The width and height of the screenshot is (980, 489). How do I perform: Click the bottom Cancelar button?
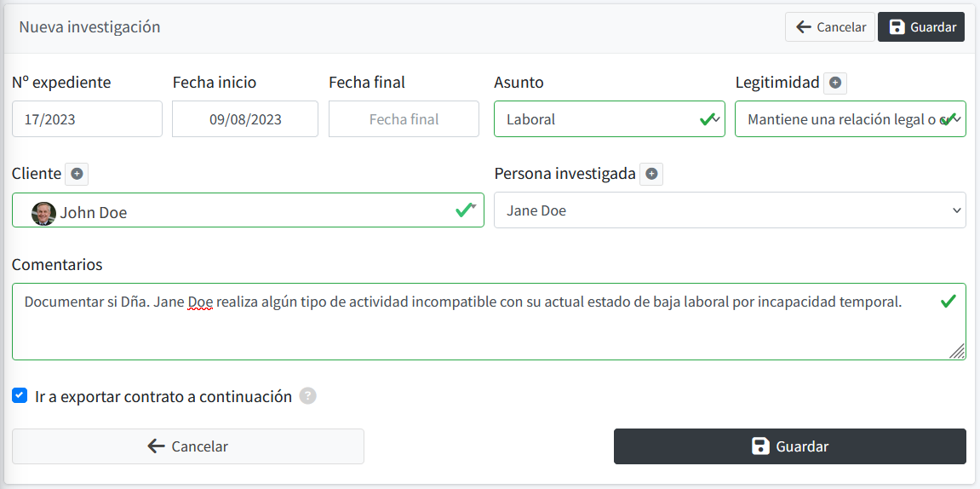click(x=188, y=446)
